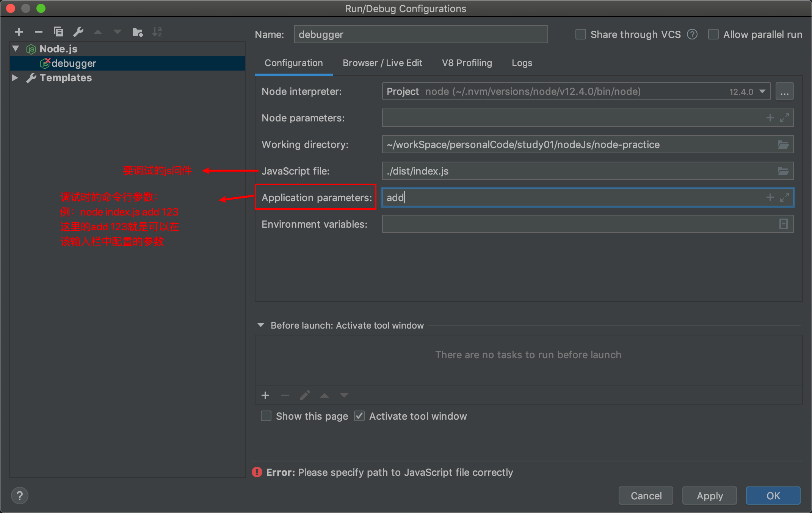Remove the selected configuration with minus icon
Screen dimensions: 812x513
click(x=39, y=32)
